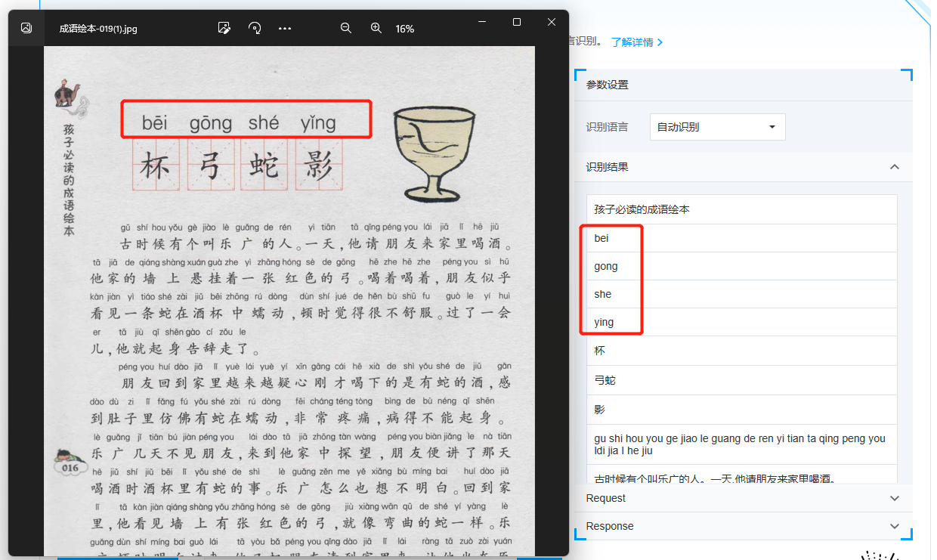This screenshot has width=937, height=560.
Task: Select the "gong" recognition result row
Action: coord(741,266)
